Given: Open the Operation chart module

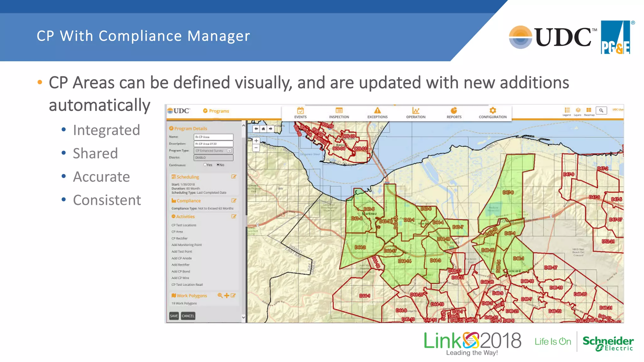Looking at the screenshot, I should 416,113.
